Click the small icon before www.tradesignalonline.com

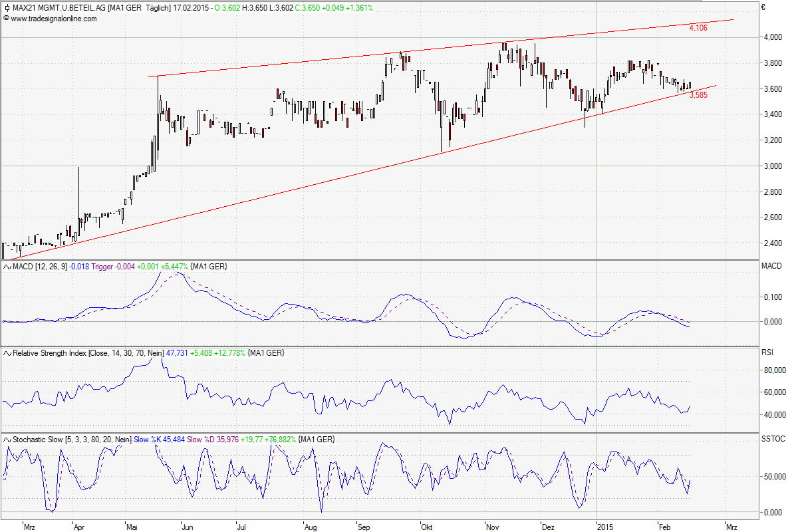7,19
